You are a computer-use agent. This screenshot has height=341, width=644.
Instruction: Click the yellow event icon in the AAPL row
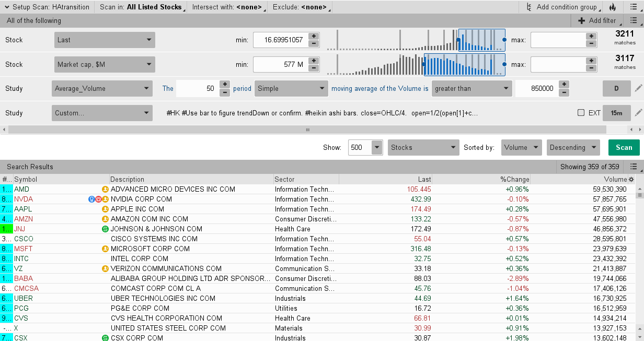105,209
